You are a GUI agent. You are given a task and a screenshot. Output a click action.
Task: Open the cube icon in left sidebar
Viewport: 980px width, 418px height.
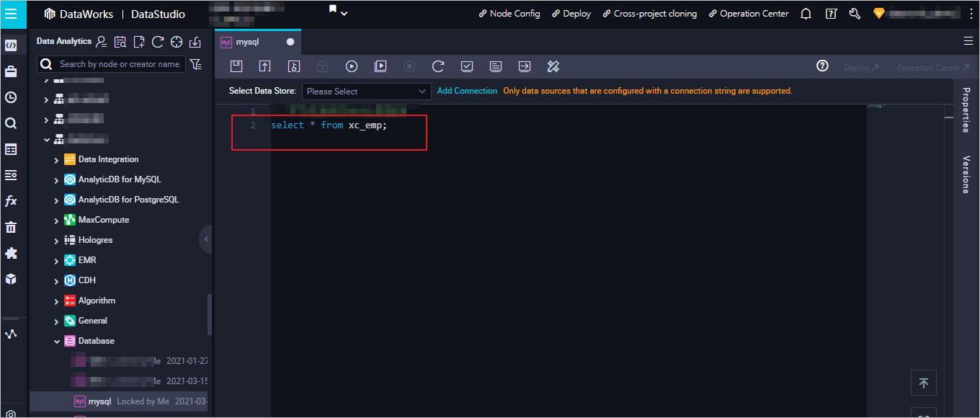11,279
